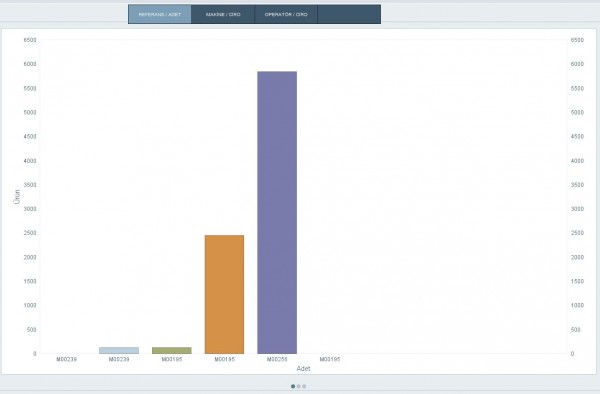Screen dimensions: 600x394
Task: Click the Ürün y-axis title
Action: 17,197
